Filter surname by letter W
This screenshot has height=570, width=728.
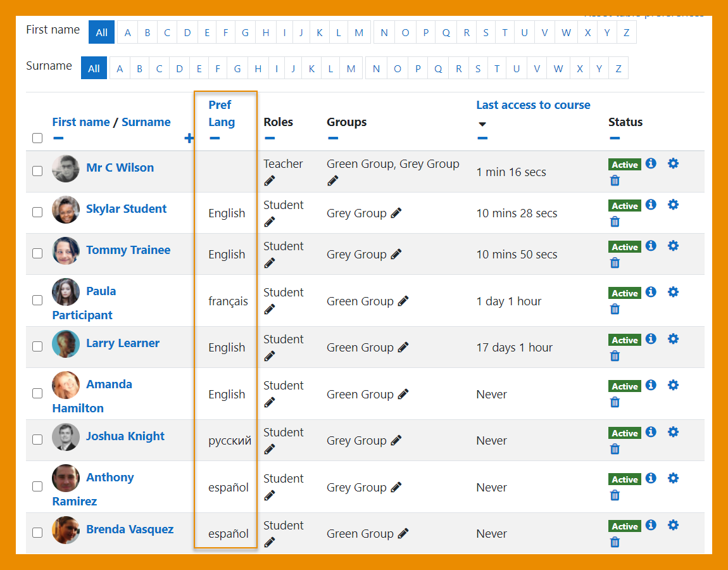(x=558, y=69)
